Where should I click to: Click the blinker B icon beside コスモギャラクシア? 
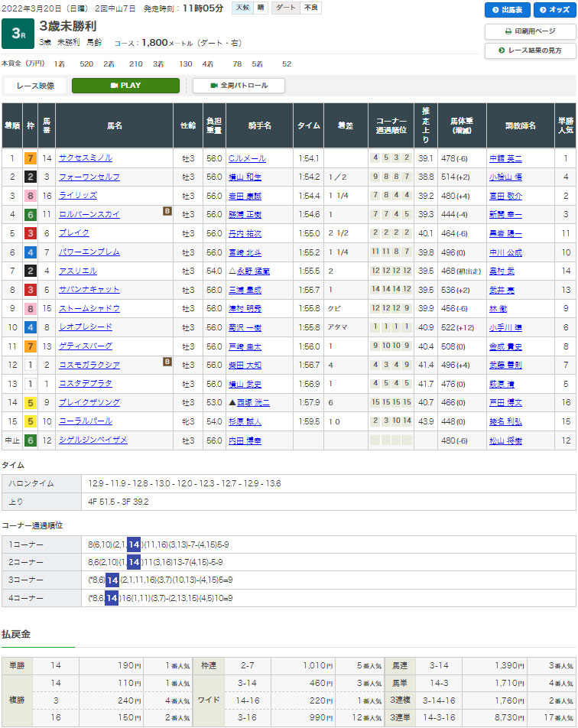click(167, 361)
